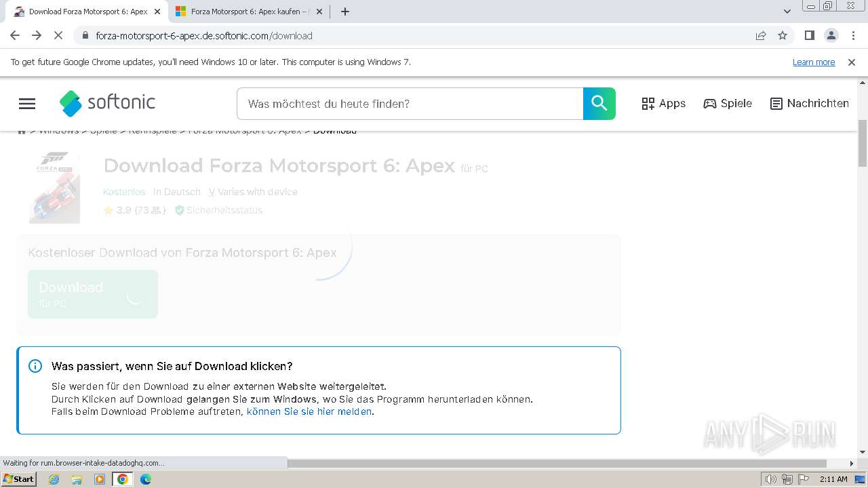868x488 pixels.
Task: Click the Sicherheitsstatus shield label
Action: pyautogui.click(x=218, y=210)
